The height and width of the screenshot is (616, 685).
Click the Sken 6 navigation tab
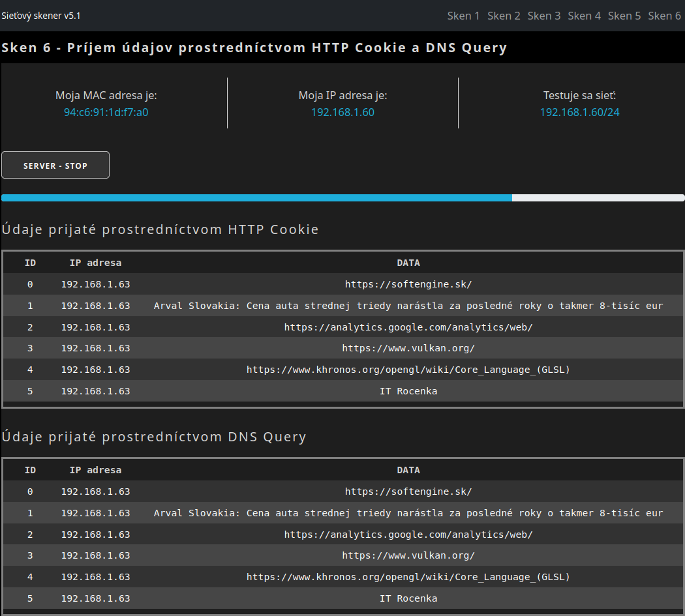pos(664,16)
